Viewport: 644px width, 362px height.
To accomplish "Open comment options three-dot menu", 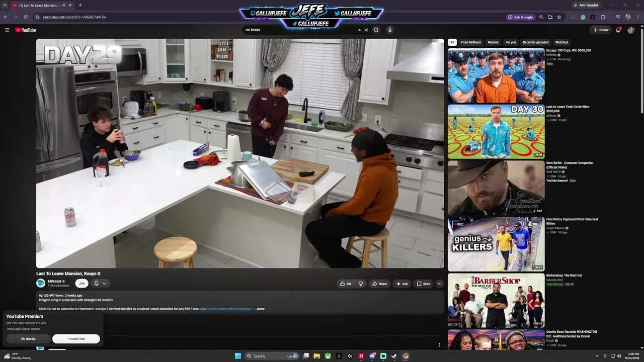I will coord(439,345).
